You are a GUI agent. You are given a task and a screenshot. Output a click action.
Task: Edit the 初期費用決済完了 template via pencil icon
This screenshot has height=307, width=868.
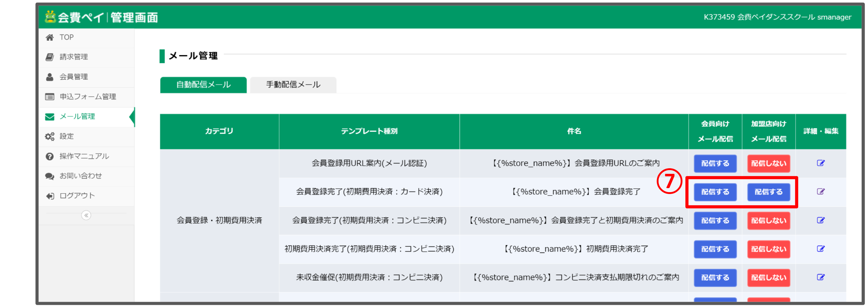pos(821,249)
